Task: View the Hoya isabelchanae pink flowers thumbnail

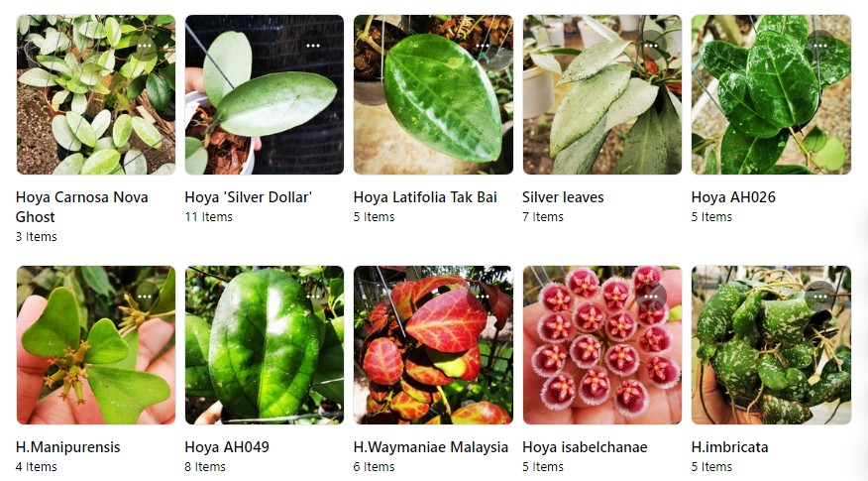Action: 602,345
